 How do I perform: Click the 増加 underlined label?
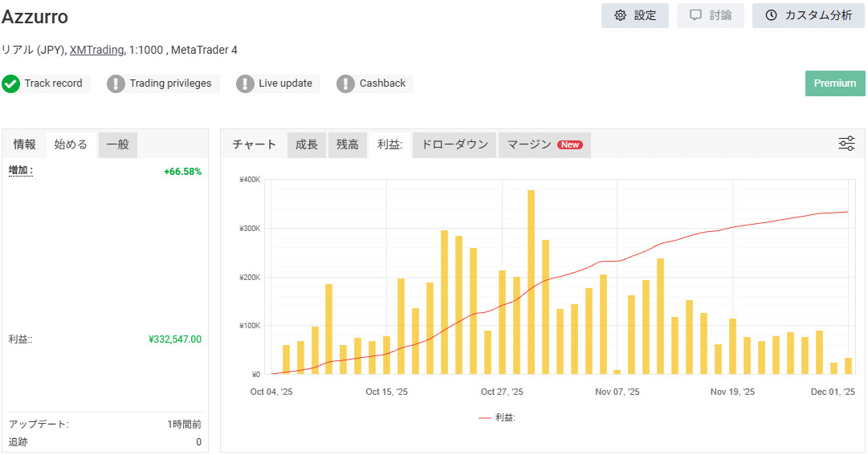coord(21,170)
